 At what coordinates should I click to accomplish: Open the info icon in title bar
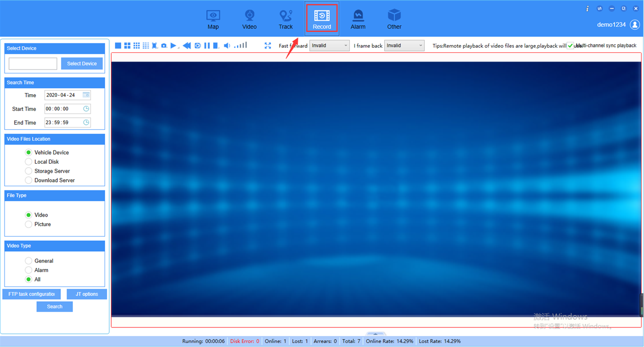(588, 9)
